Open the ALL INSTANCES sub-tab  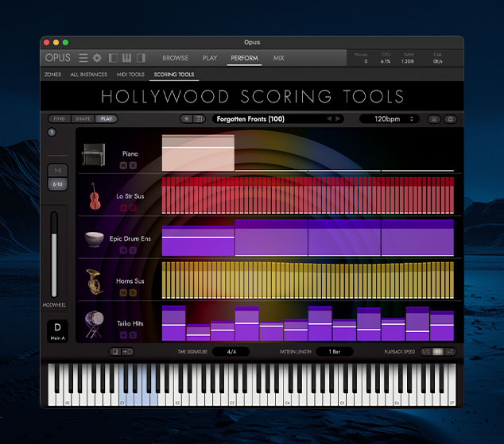(x=89, y=75)
